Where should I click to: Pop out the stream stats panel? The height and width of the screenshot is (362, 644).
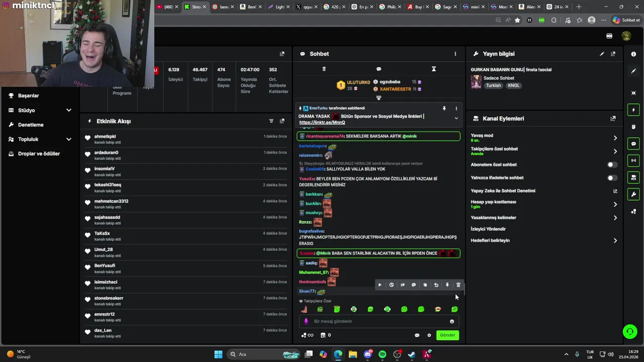(282, 54)
